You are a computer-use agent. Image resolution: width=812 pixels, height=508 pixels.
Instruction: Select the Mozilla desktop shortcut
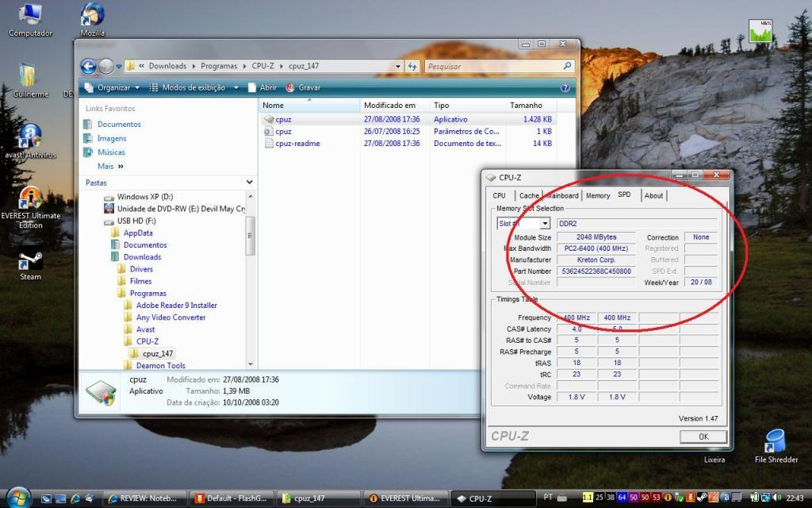93,20
